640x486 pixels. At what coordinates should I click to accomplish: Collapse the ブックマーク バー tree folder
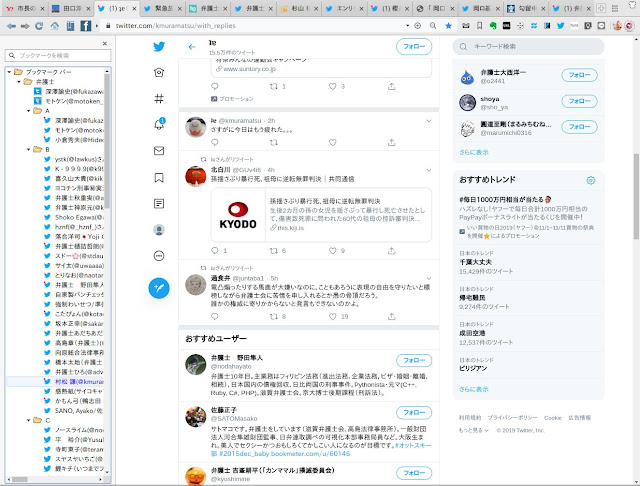click(9, 72)
